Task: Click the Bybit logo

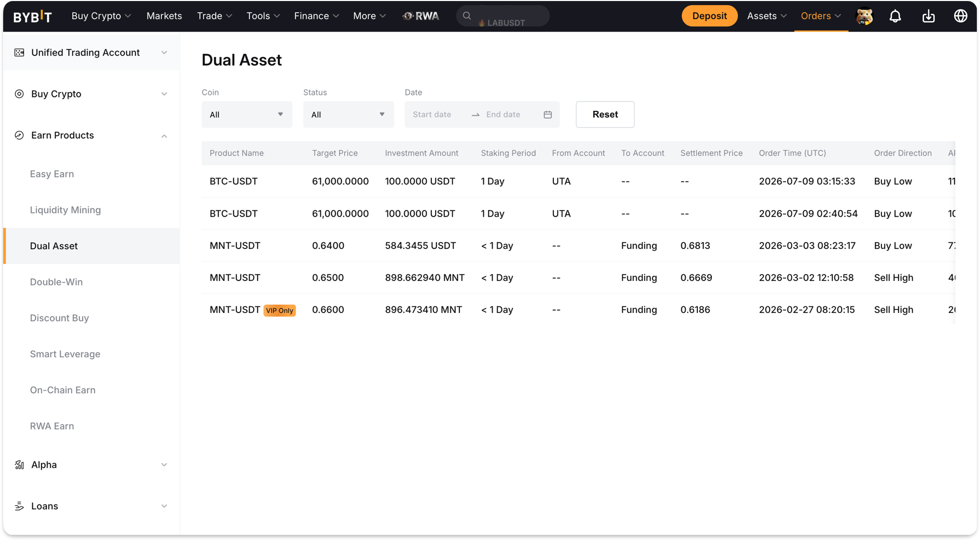Action: 32,16
